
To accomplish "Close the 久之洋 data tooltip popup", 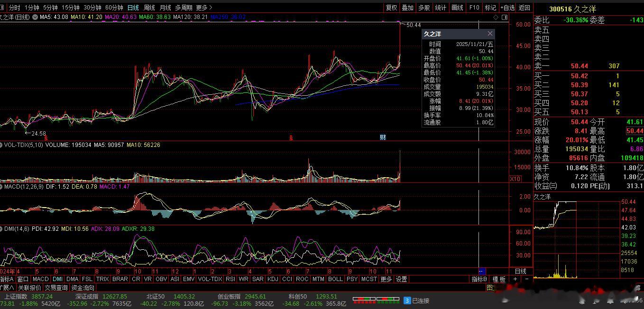I will pyautogui.click(x=490, y=34).
